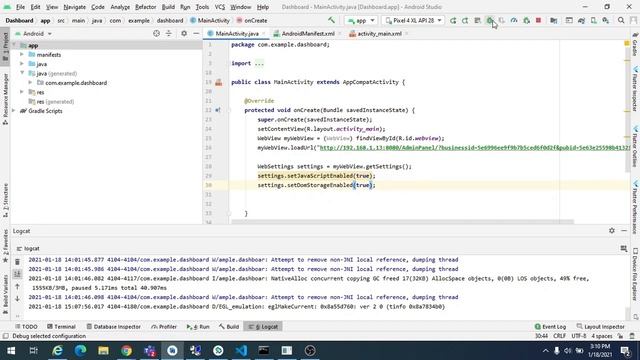Image resolution: width=640 pixels, height=360 pixels.
Task: Hide the Logcat panel with the minus icon
Action: pos(624,231)
